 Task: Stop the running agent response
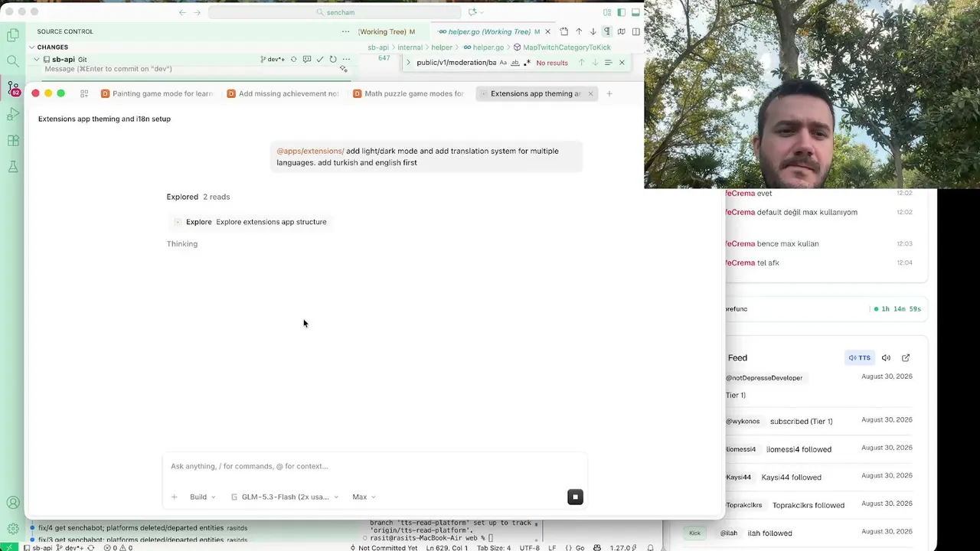[x=575, y=497]
